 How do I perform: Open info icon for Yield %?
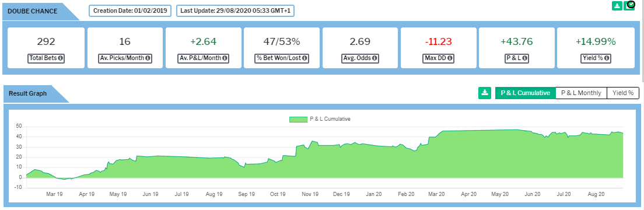point(607,58)
